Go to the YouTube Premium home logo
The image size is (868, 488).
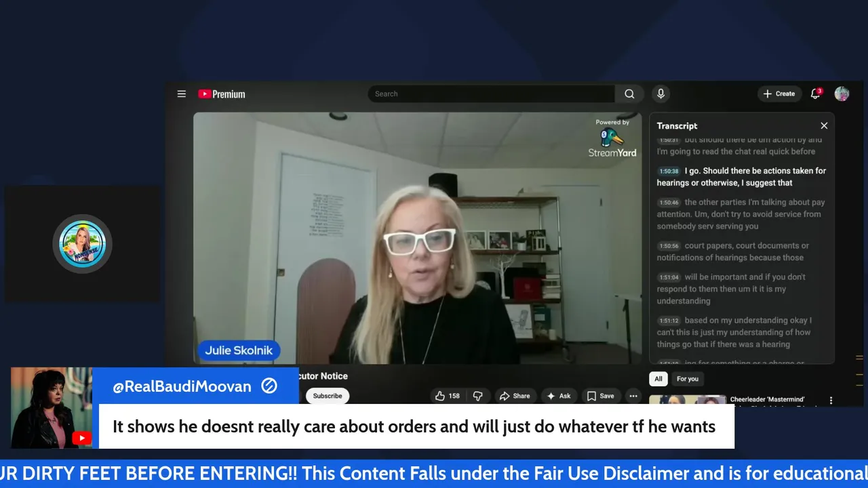click(222, 94)
